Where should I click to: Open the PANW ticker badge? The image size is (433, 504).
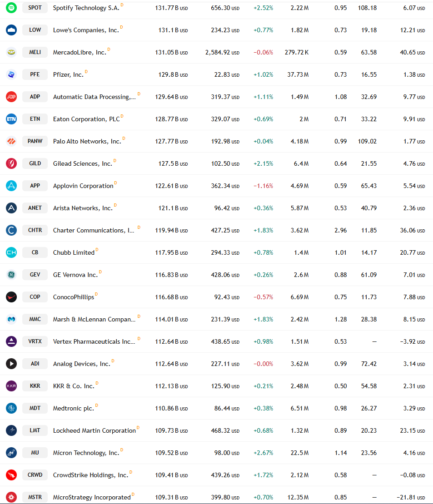35,141
